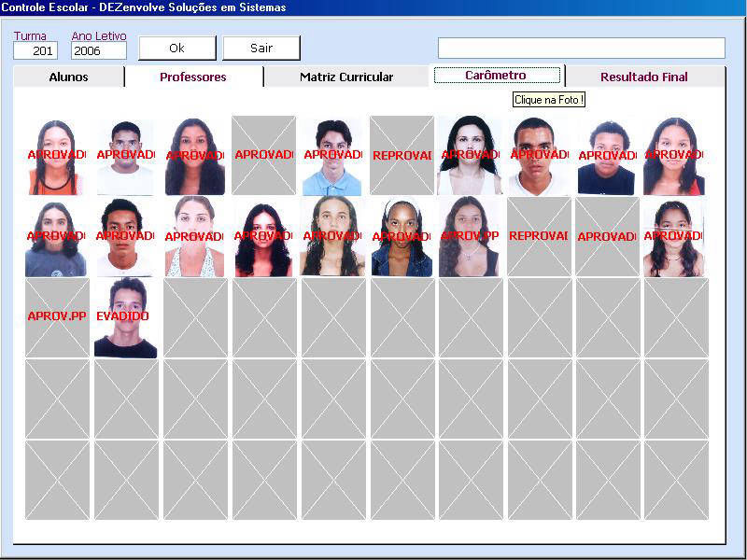Select the student photo marked EVADIDO
747x560 pixels.
125,317
